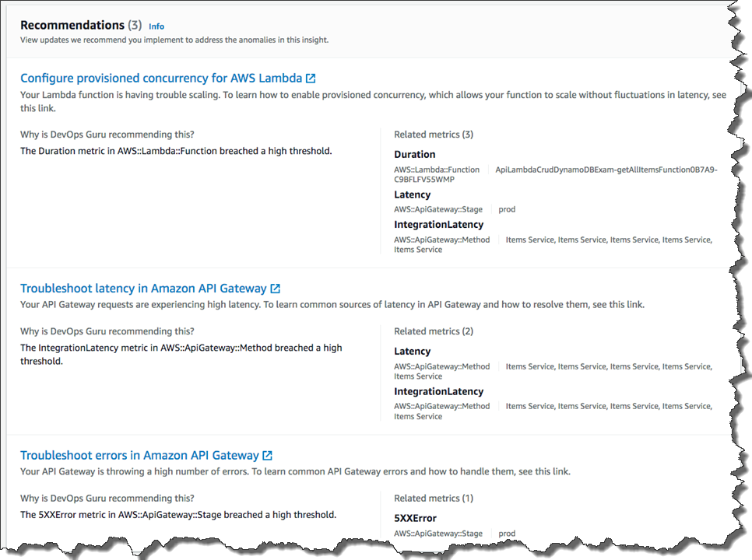Image resolution: width=752 pixels, height=560 pixels.
Task: Click the Related metrics (1) heading
Action: point(434,499)
